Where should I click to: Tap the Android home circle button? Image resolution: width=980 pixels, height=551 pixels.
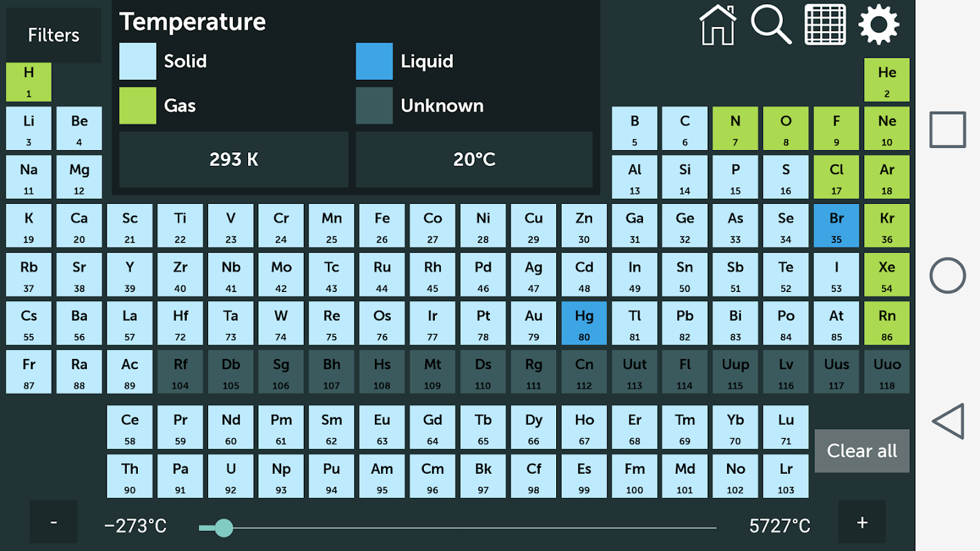948,275
